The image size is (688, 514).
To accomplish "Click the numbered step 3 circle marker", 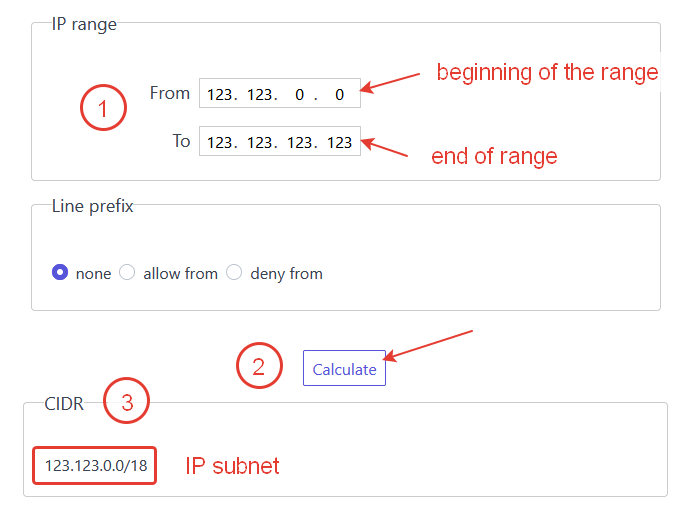I will pos(127,403).
